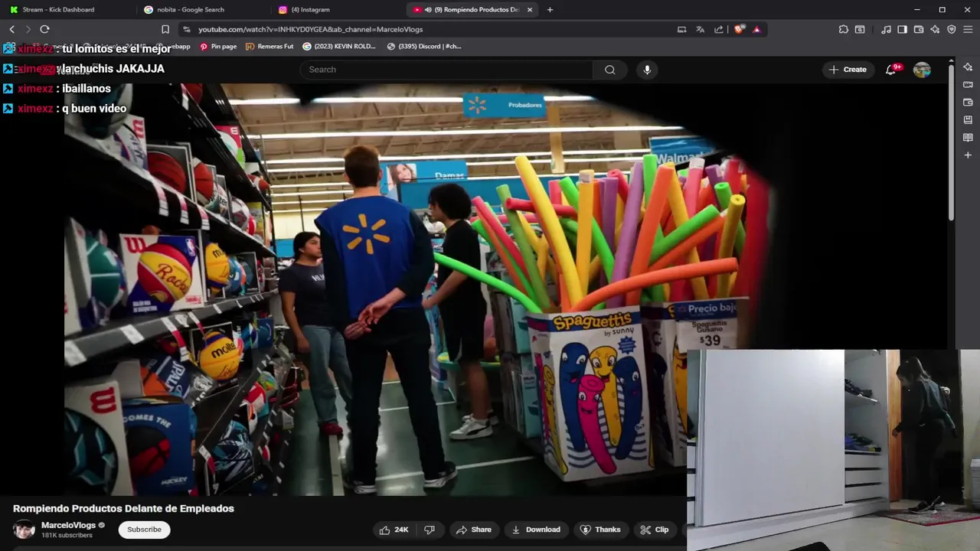
Task: Bookmark this page with the bookmark icon
Action: coord(165,29)
